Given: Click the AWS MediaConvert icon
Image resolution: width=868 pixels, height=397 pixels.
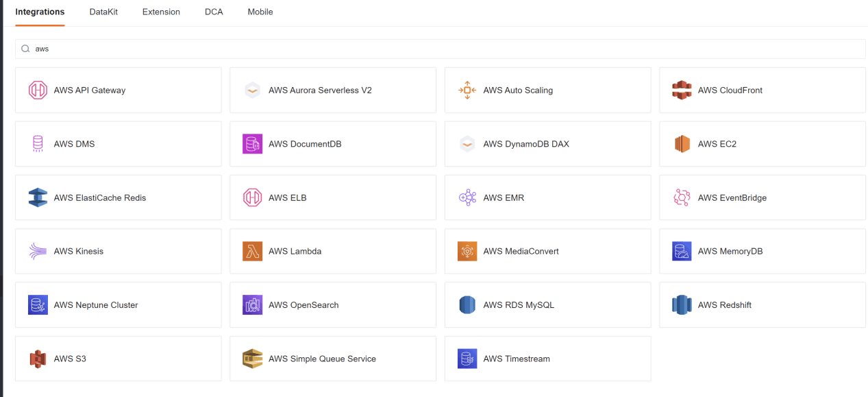Looking at the screenshot, I should (x=467, y=251).
